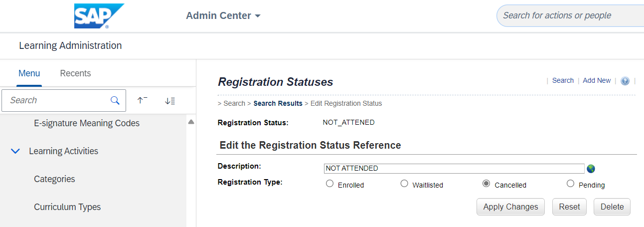Select the Waitlisted registration type
Viewport: 644px width, 227px height.
pos(404,184)
